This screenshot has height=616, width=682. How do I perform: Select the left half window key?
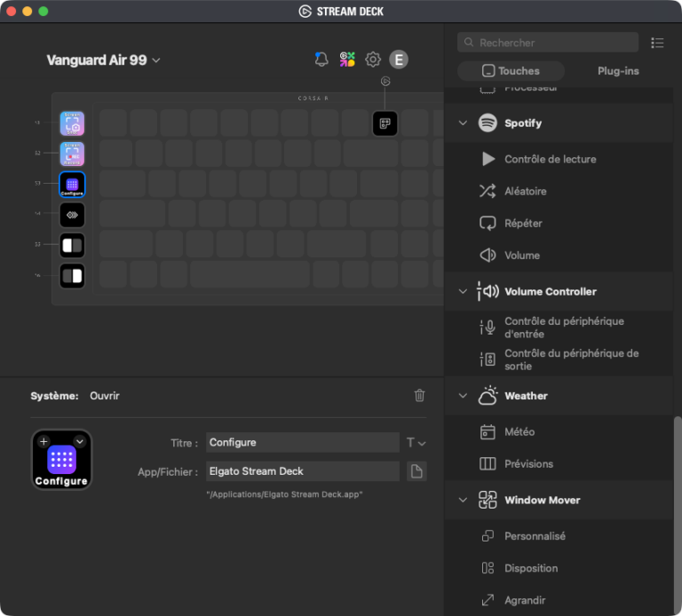(72, 245)
